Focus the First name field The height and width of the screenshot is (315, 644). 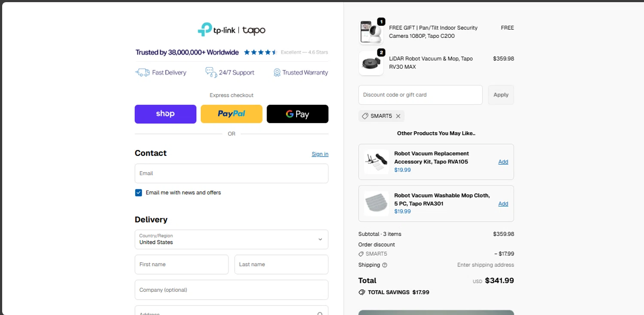click(x=182, y=264)
